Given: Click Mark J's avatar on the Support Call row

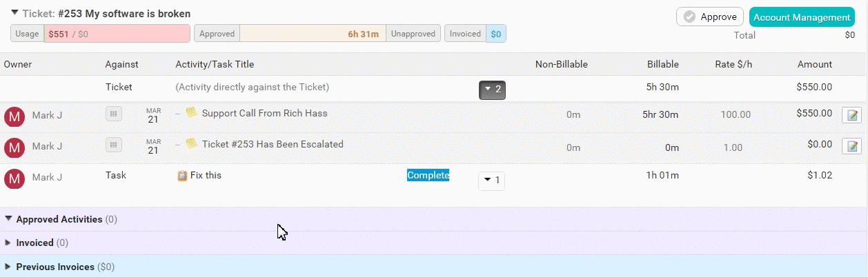Looking at the screenshot, I should 14,116.
